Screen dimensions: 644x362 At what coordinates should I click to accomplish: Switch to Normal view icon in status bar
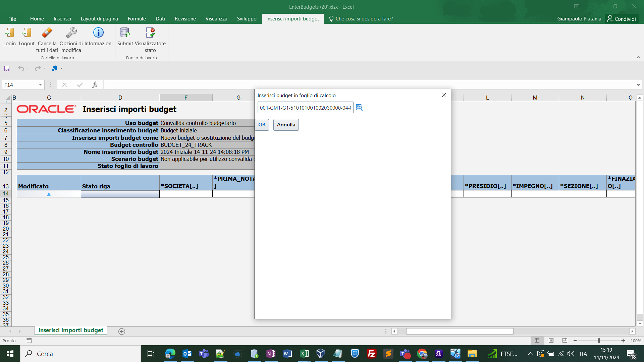point(537,341)
